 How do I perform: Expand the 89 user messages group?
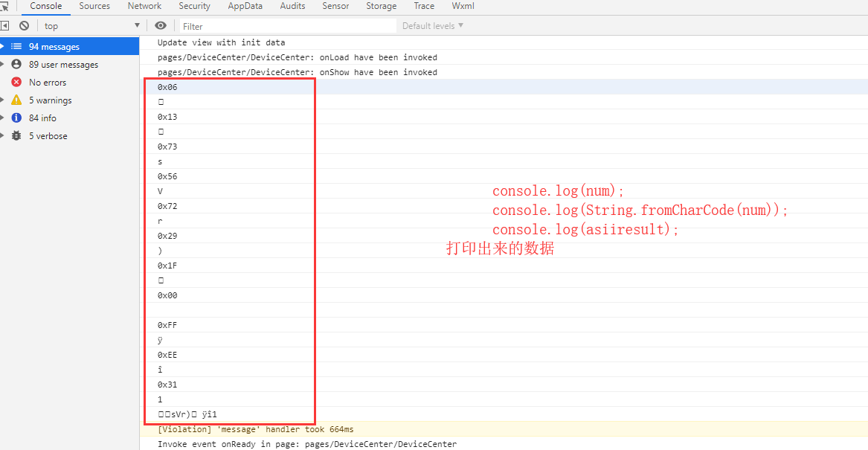(x=2, y=64)
